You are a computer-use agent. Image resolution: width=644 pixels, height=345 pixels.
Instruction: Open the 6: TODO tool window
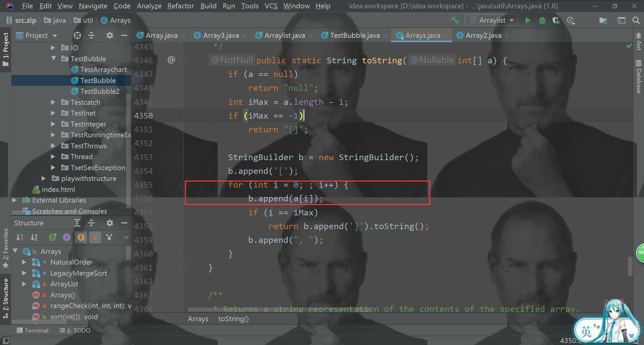(75, 331)
